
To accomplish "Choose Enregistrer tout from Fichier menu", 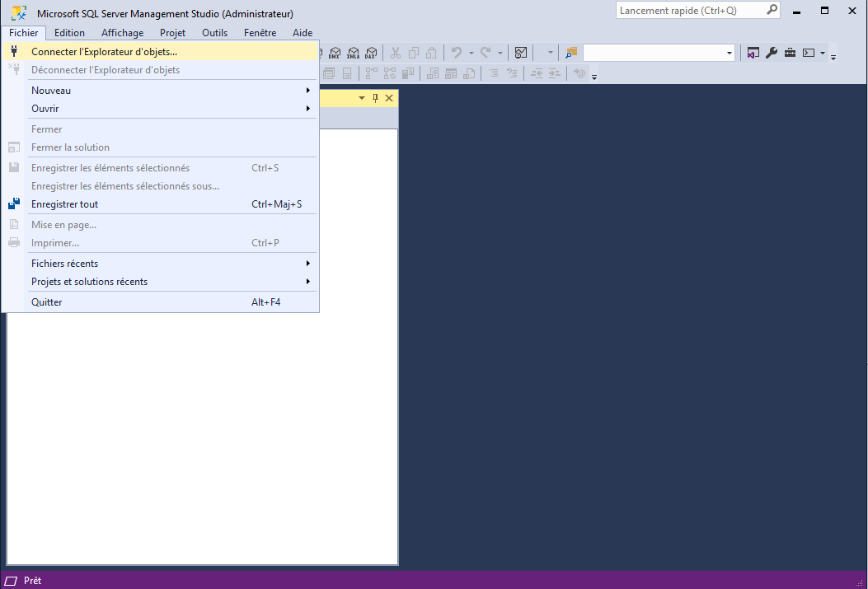I will coord(161,204).
